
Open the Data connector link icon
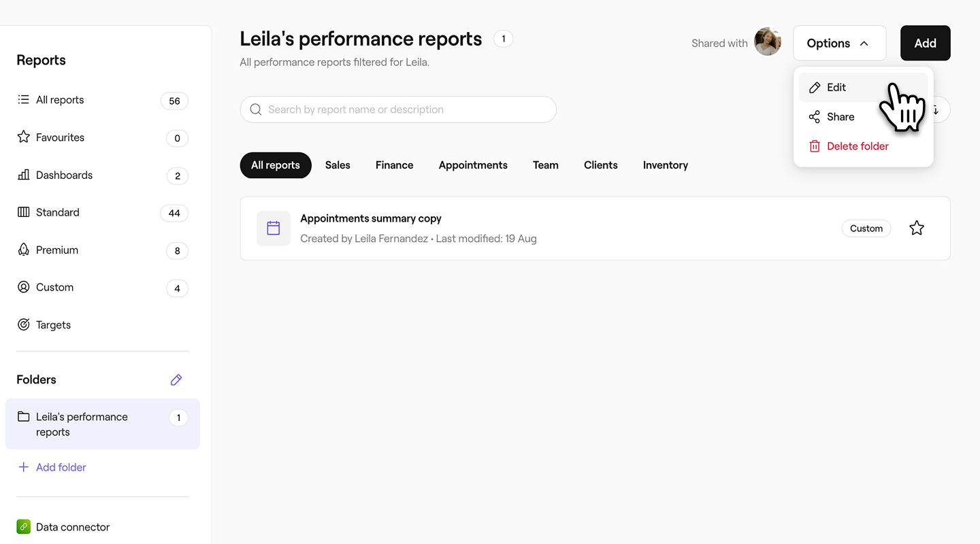(24, 527)
